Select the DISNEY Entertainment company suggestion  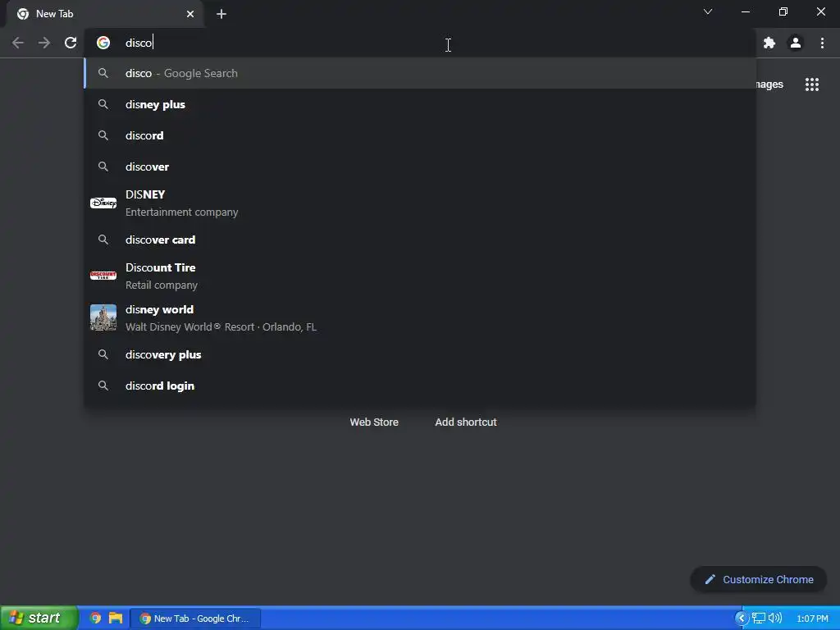pyautogui.click(x=420, y=203)
